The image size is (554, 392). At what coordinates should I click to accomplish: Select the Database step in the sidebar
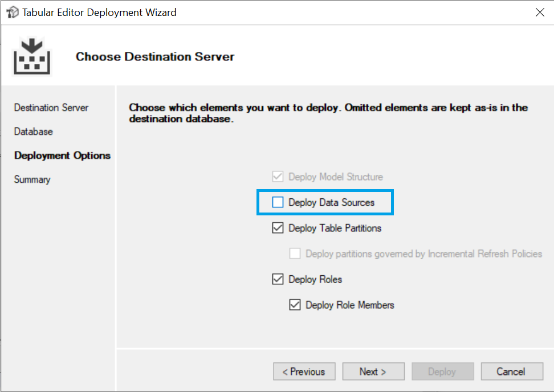pyautogui.click(x=32, y=132)
